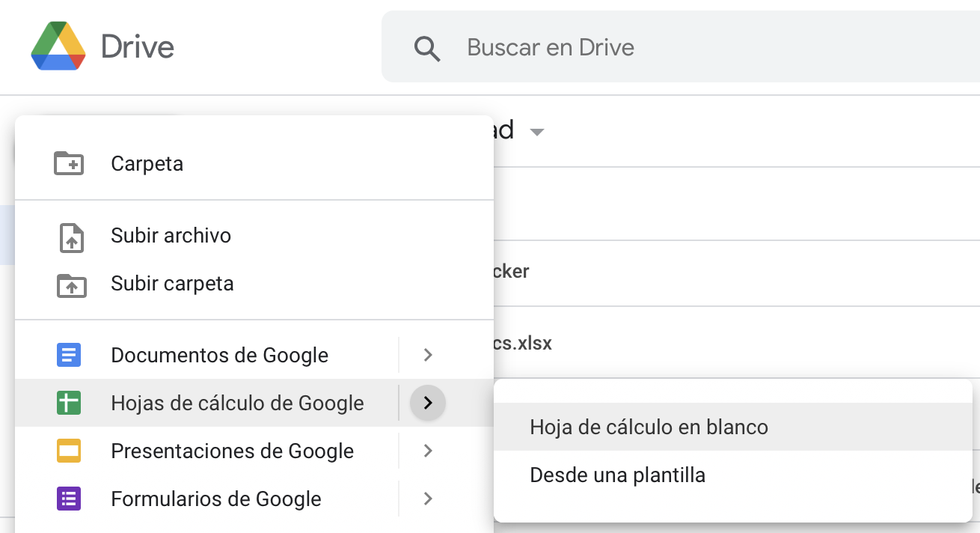Focus the Buscar en Drive field
Viewport: 980px width, 533px height.
click(x=681, y=47)
